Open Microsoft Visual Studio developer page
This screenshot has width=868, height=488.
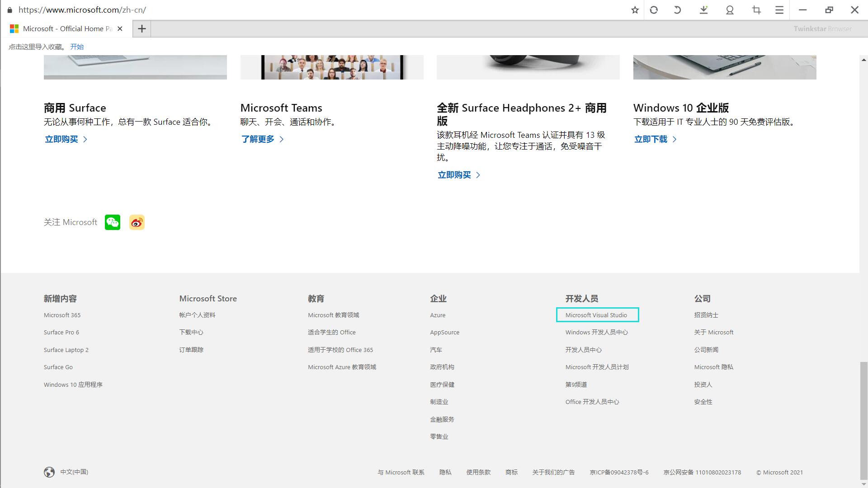click(597, 314)
